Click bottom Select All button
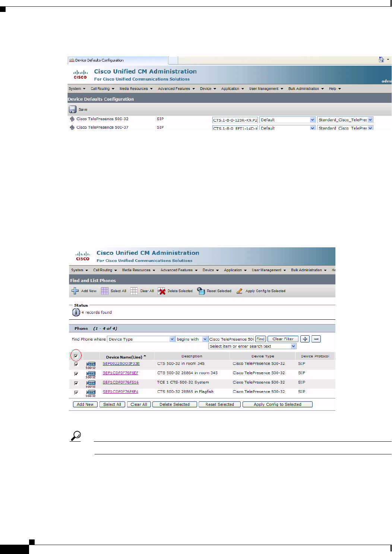The image size is (392, 554). [x=112, y=404]
